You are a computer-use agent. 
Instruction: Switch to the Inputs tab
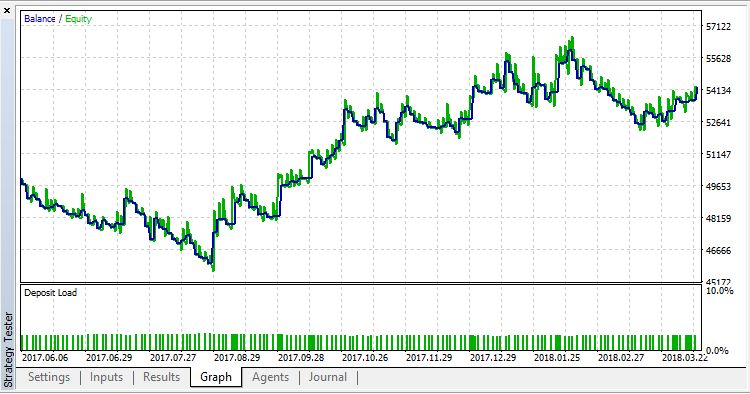[x=106, y=377]
